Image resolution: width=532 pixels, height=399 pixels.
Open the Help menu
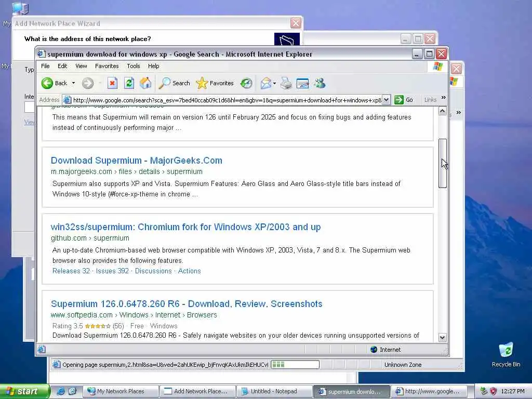153,66
